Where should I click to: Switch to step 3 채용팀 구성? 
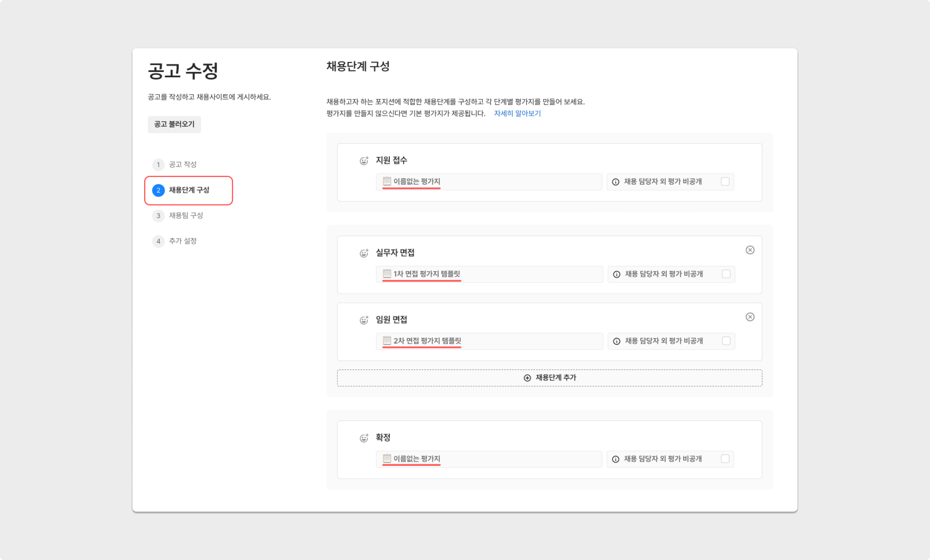186,215
